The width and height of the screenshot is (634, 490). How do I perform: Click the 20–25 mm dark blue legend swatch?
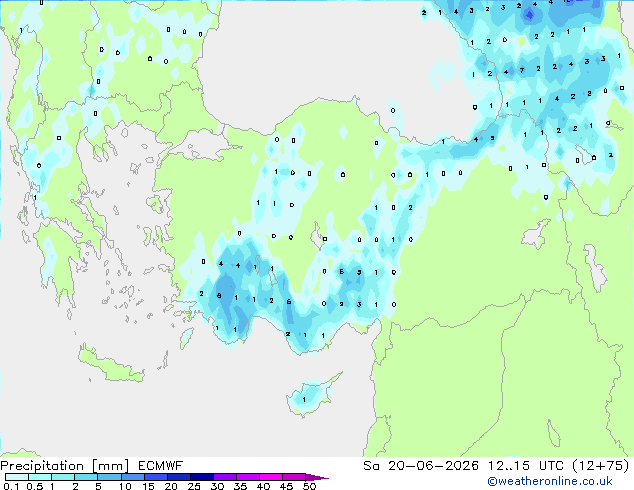click(178, 477)
